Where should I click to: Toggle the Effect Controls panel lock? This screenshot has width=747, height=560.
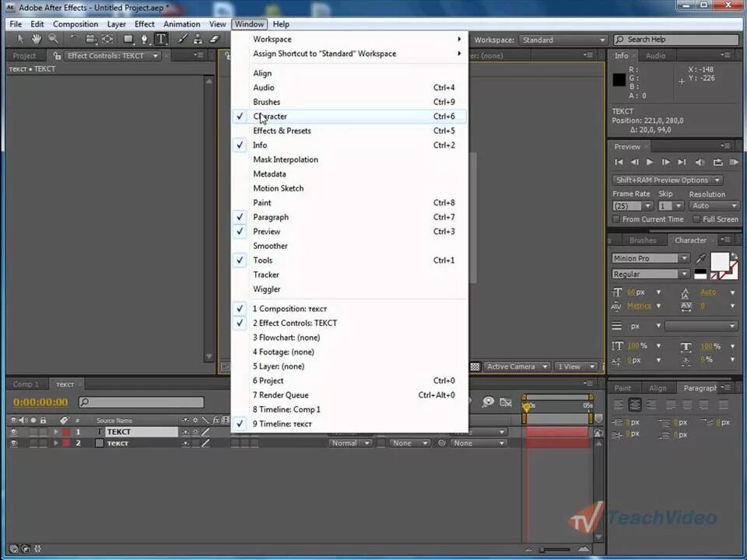coord(57,56)
